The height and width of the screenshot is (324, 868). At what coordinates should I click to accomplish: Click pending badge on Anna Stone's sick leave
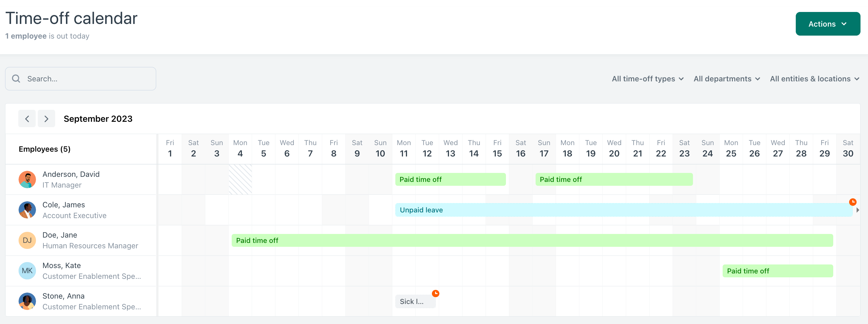[436, 293]
